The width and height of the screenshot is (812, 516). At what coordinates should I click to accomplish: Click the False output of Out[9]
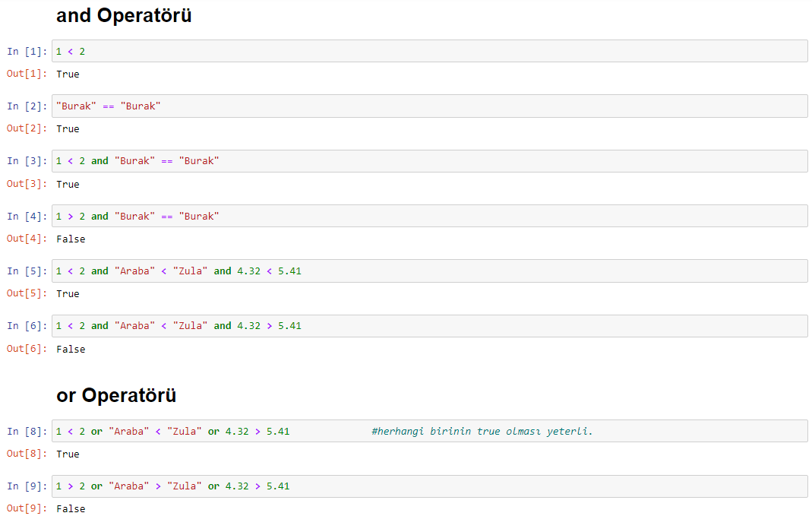(x=71, y=508)
